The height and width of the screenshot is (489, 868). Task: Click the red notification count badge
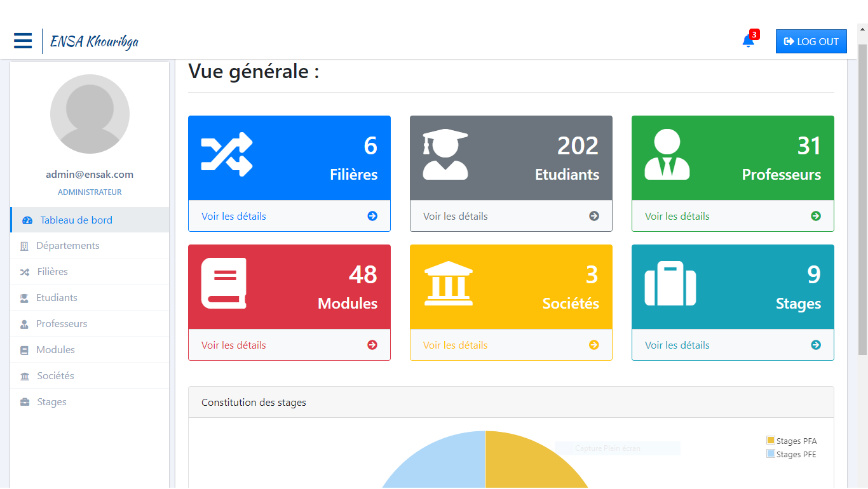(x=754, y=34)
